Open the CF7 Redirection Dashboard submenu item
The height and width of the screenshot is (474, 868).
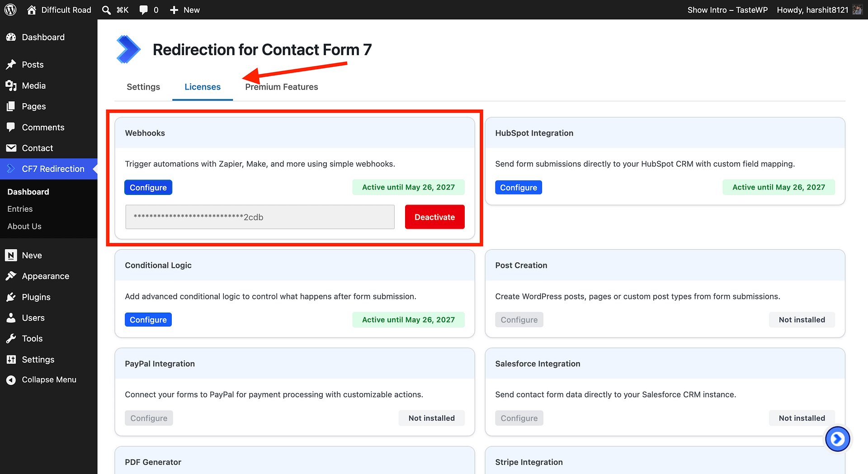[28, 192]
